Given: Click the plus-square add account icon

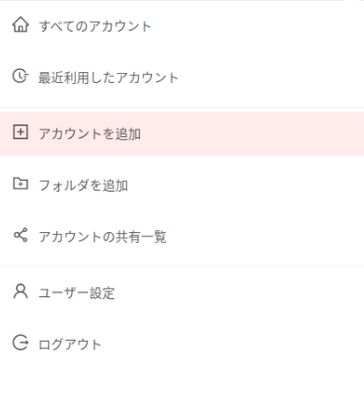Looking at the screenshot, I should click(x=20, y=132).
